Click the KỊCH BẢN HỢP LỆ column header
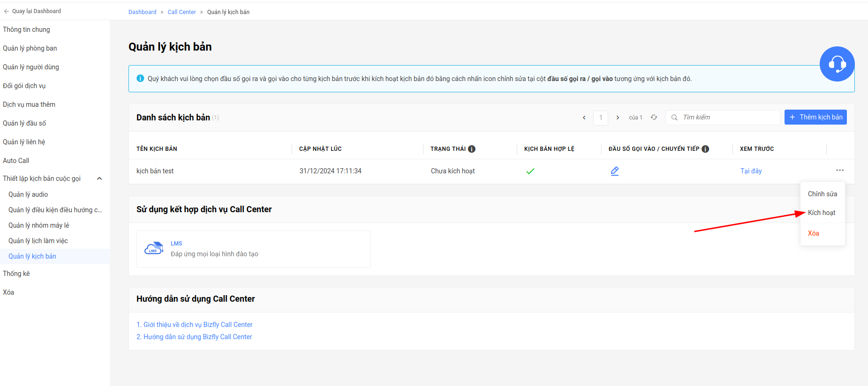The height and width of the screenshot is (386, 868). 549,149
